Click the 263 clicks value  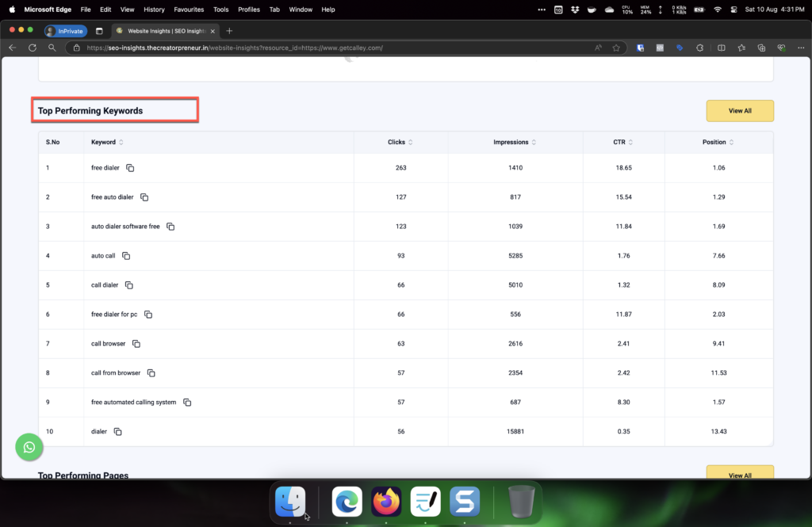(400, 168)
